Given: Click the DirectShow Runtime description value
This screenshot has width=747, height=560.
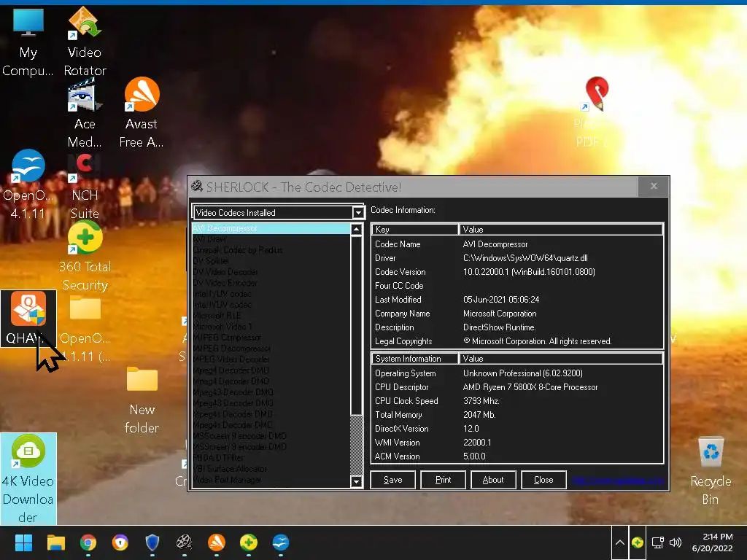Looking at the screenshot, I should (499, 327).
